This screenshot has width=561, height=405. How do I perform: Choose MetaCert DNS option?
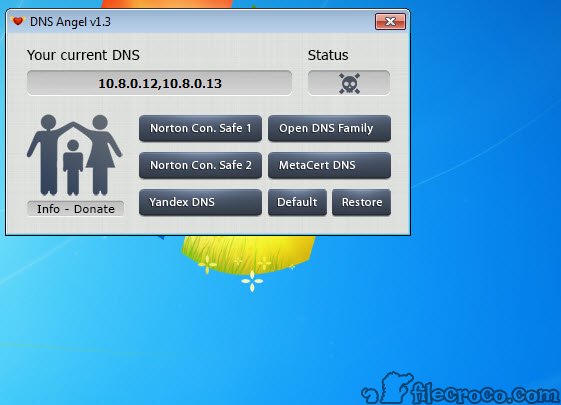pos(329,165)
